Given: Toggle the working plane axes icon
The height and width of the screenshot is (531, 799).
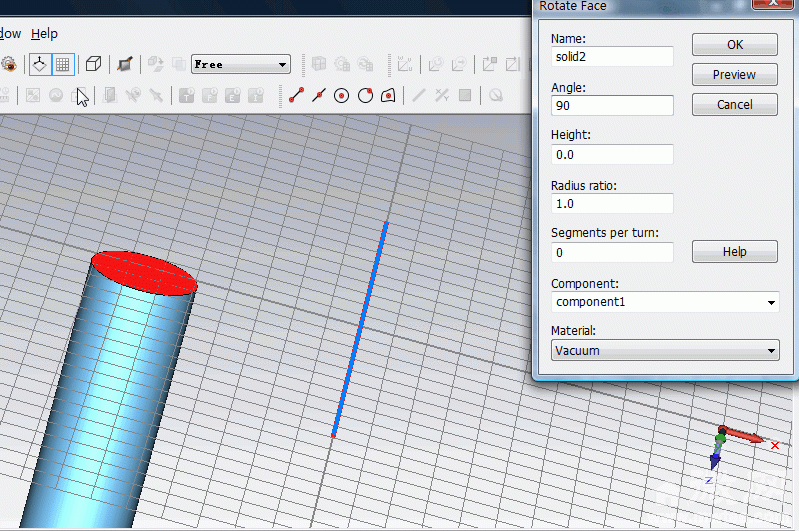Looking at the screenshot, I should pos(40,64).
